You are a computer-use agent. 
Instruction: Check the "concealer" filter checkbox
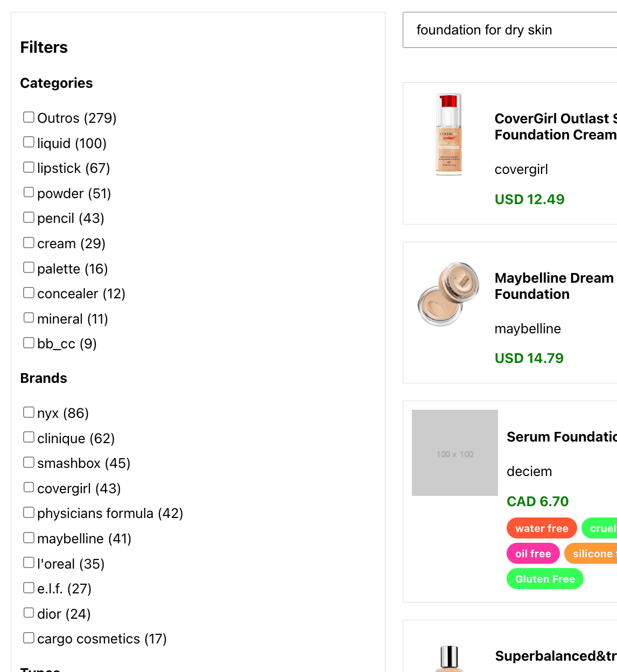(29, 292)
